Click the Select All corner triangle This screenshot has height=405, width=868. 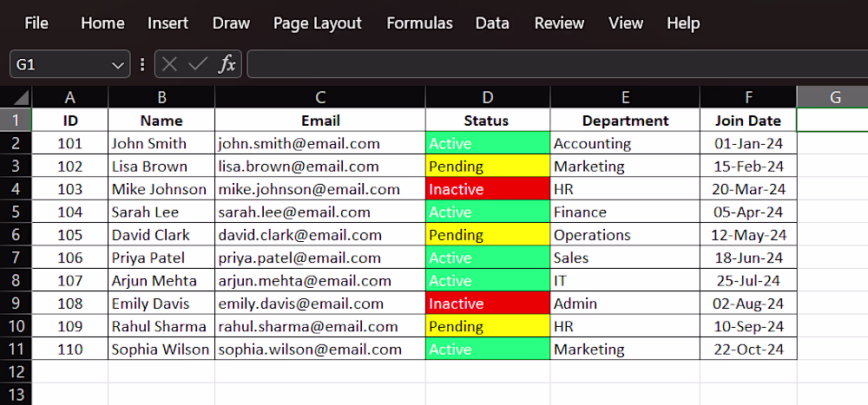tap(21, 98)
